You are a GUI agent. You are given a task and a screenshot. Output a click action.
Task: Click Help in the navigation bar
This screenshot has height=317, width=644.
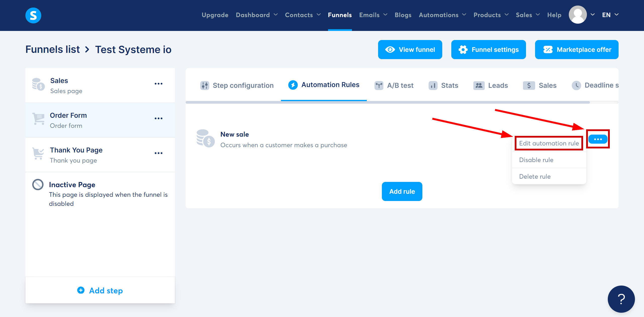[x=554, y=15]
